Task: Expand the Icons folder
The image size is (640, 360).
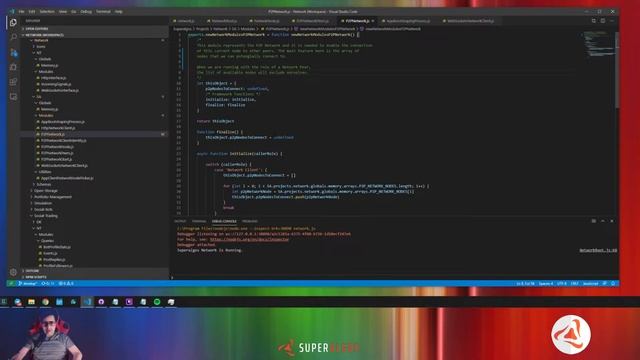Action: (41, 47)
